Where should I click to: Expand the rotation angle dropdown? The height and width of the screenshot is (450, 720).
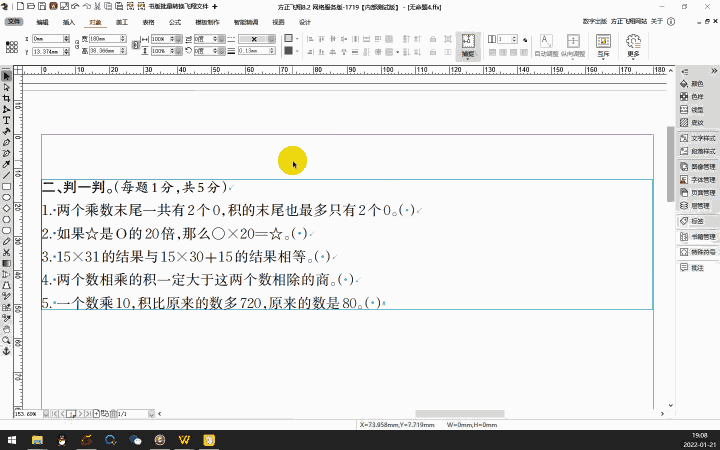(x=222, y=51)
